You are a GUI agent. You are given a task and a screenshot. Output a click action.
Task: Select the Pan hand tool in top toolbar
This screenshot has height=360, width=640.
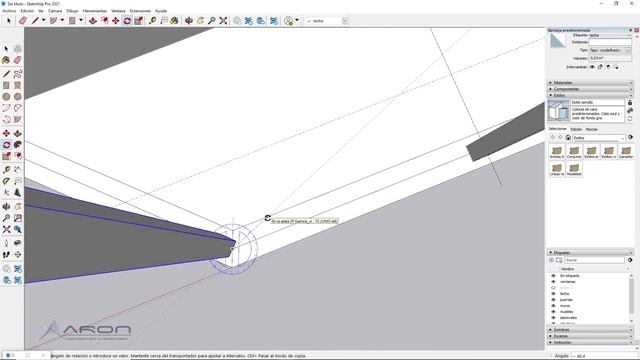[x=200, y=20]
